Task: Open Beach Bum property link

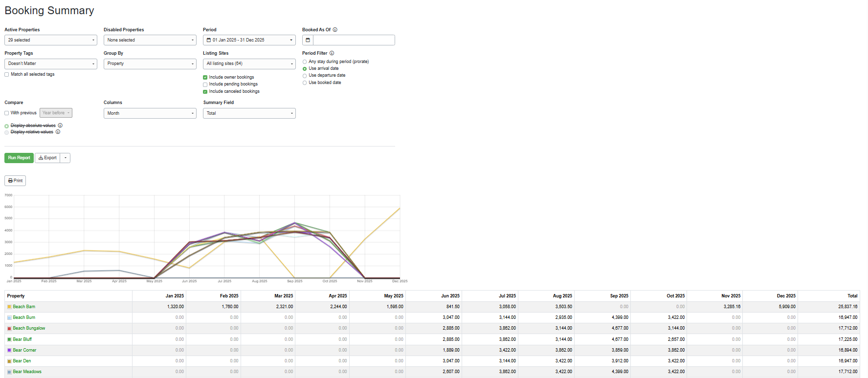Action: [24, 317]
